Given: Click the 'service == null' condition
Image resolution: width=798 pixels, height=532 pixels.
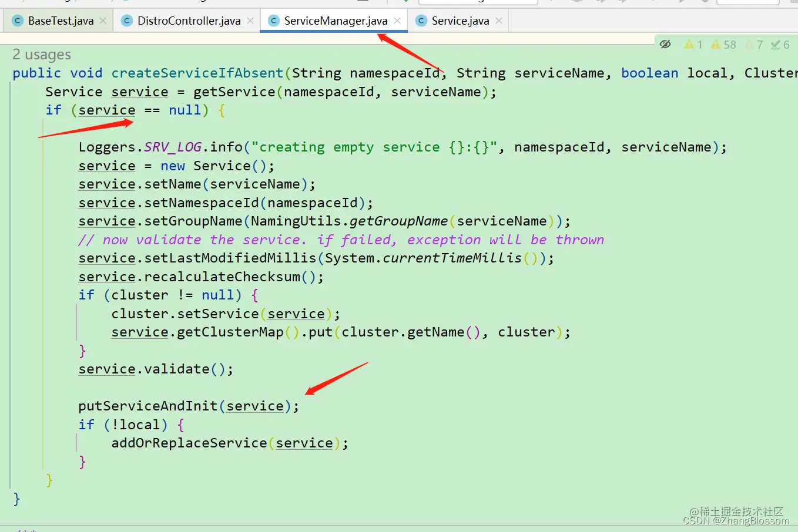Looking at the screenshot, I should pyautogui.click(x=140, y=110).
